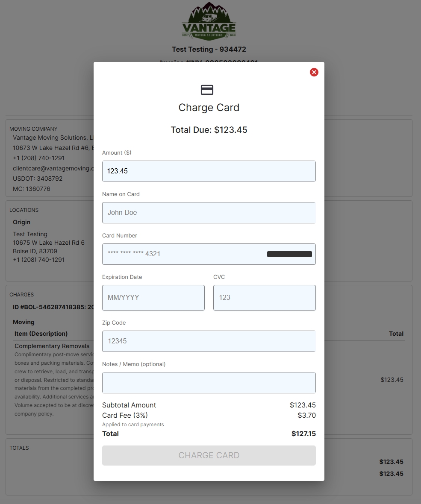Click the 'Total' column header in charges
The width and height of the screenshot is (421, 504).
tap(396, 334)
